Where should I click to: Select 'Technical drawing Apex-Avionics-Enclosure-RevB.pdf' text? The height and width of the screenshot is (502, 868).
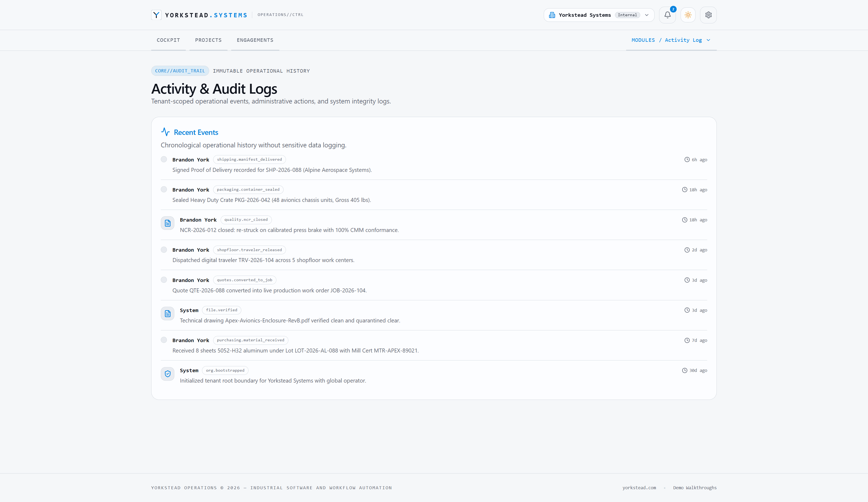(290, 320)
